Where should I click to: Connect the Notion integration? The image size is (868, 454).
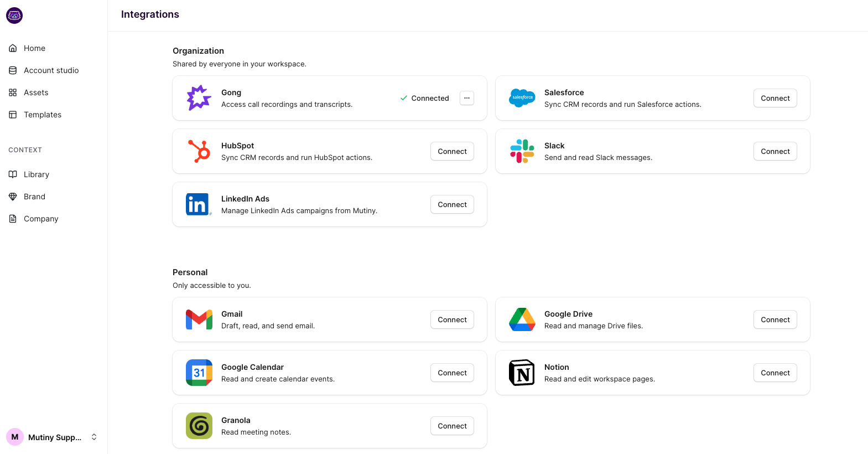click(x=775, y=373)
